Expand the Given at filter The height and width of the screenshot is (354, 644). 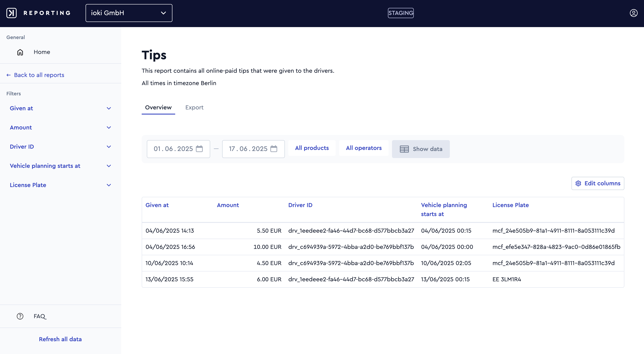coord(61,108)
